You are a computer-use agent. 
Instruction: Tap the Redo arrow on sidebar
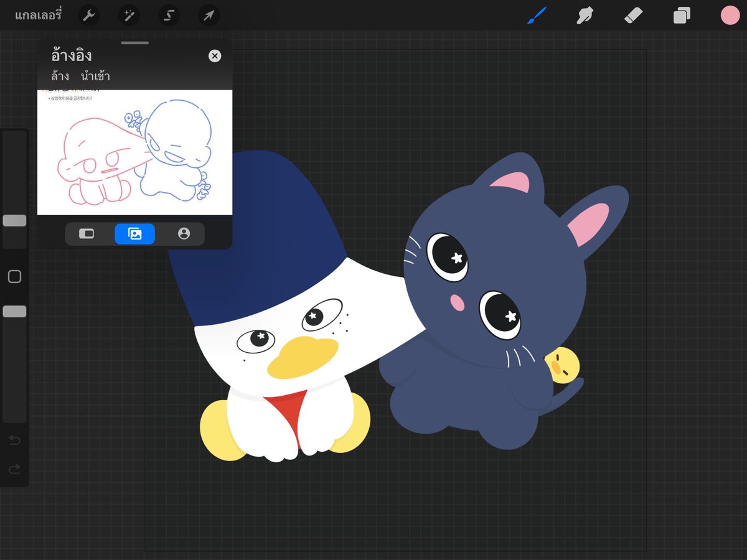(14, 469)
